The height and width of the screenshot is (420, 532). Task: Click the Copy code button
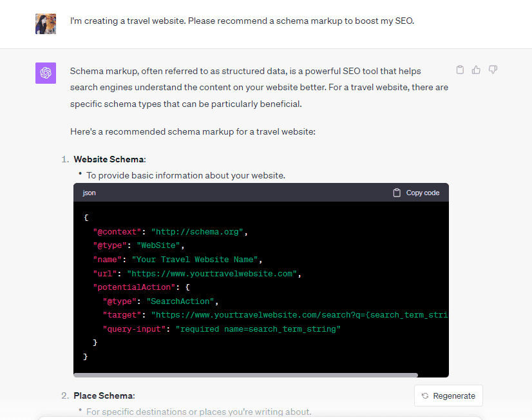point(416,193)
